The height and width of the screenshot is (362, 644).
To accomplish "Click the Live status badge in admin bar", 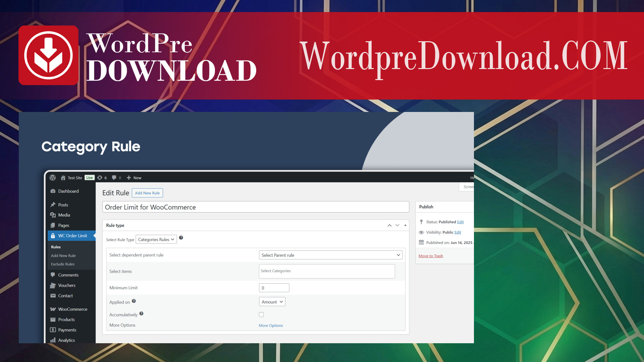I will [x=90, y=178].
